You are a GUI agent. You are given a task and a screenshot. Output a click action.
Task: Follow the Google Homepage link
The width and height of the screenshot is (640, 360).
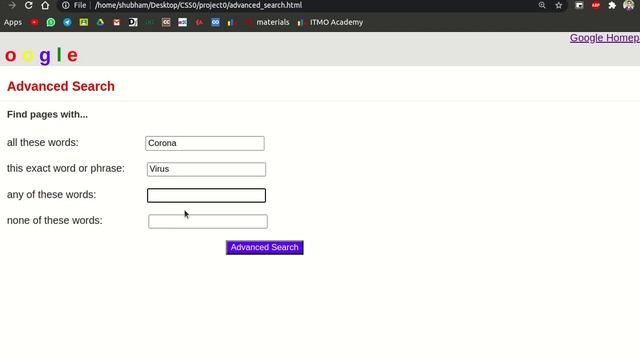tap(604, 38)
